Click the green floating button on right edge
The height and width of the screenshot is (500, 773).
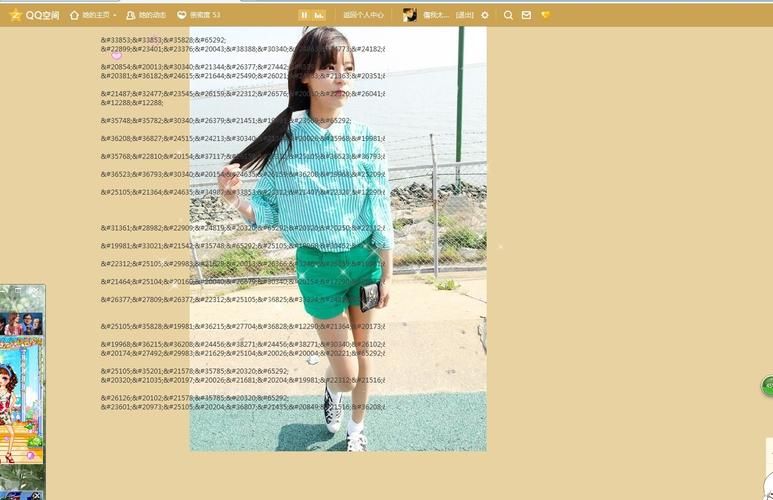(x=768, y=385)
